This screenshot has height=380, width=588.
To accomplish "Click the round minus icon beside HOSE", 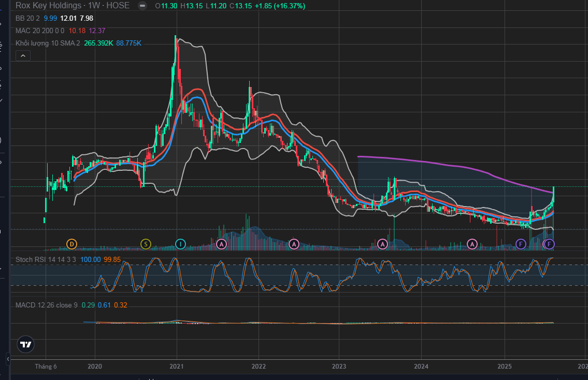I will [x=142, y=6].
